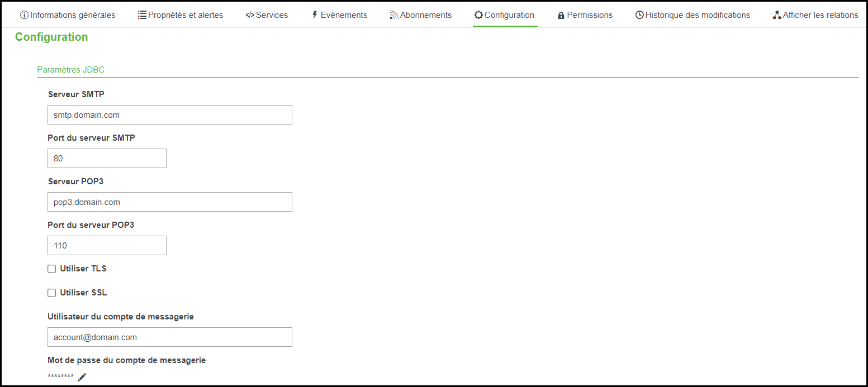Click the masked password asterisks text
Image resolution: width=868 pixels, height=387 pixels.
point(61,377)
